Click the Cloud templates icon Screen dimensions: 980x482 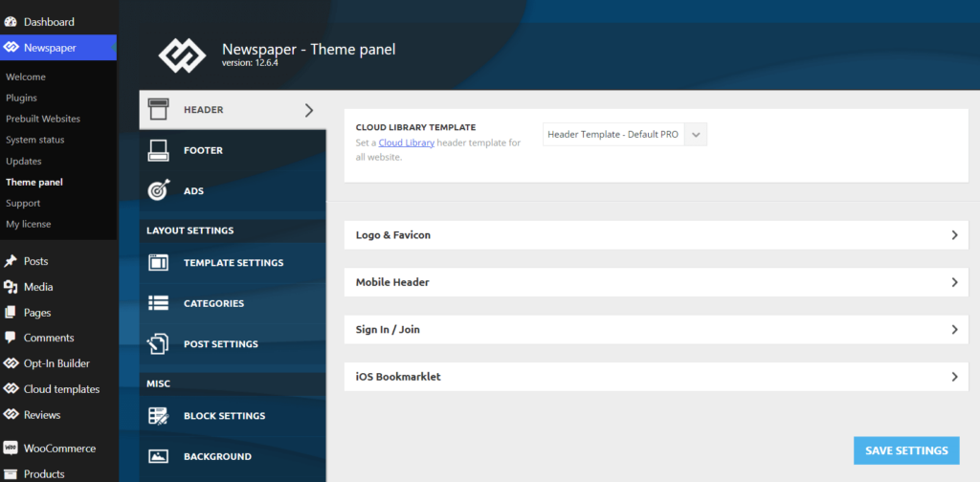pyautogui.click(x=10, y=389)
